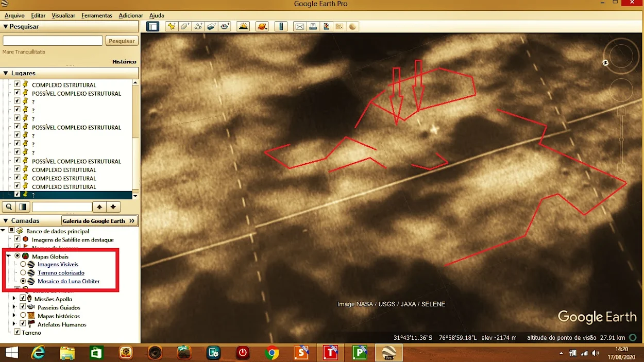Open the Arquivo menu

pos(14,15)
